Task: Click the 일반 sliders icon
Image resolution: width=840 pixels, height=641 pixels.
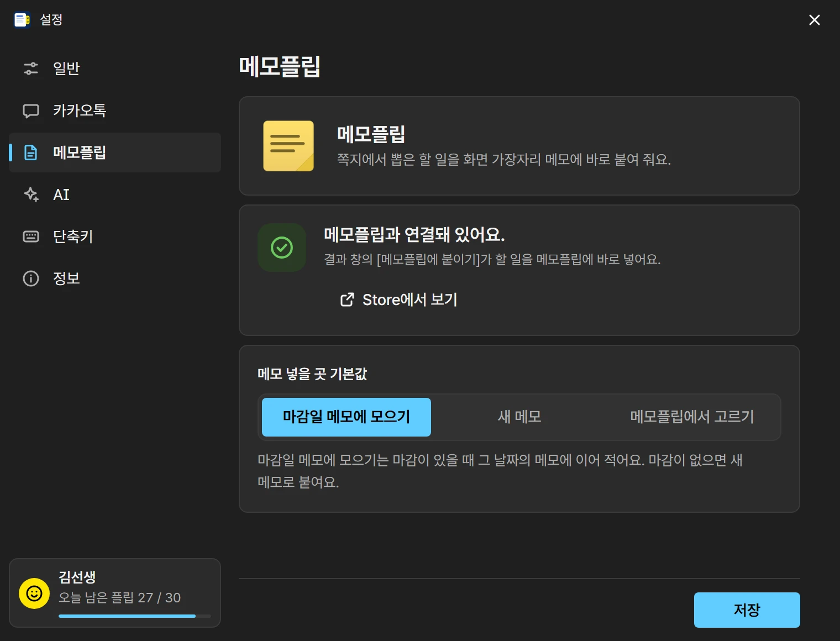Action: tap(31, 69)
